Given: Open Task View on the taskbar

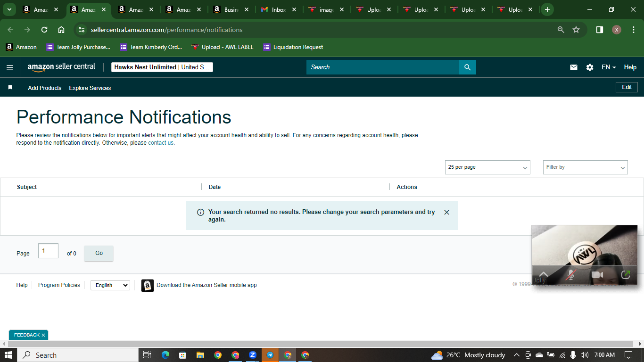Looking at the screenshot, I should pos(147,355).
